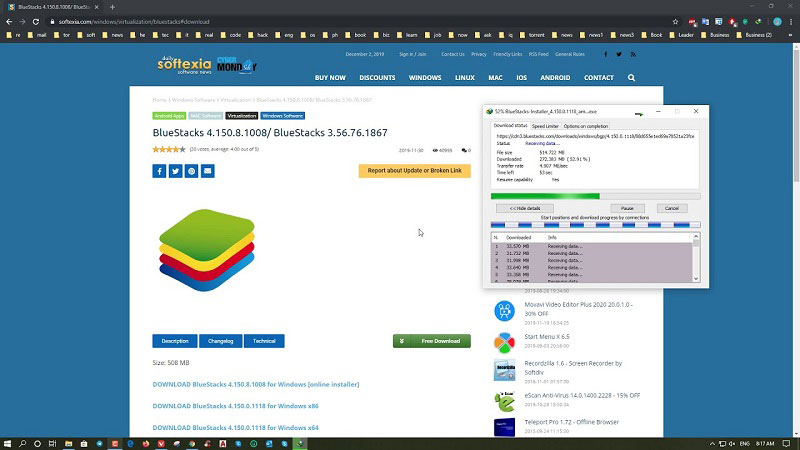The width and height of the screenshot is (800, 450).
Task: Open Task View on the taskbar
Action: (x=52, y=444)
